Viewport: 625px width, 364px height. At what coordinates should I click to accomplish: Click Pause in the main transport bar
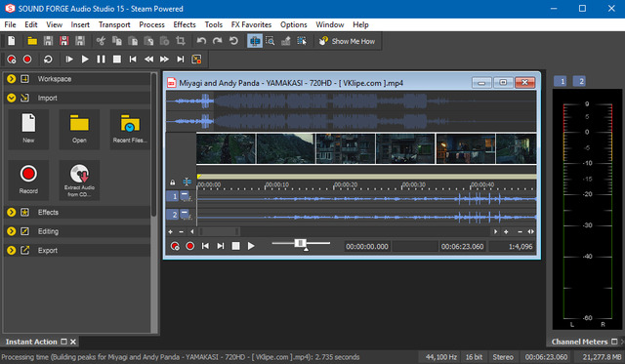coord(101,60)
